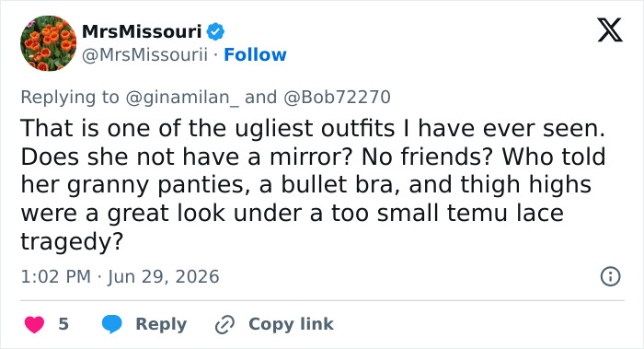Image resolution: width=644 pixels, height=349 pixels.
Task: Click the Reply button label
Action: [x=161, y=324]
